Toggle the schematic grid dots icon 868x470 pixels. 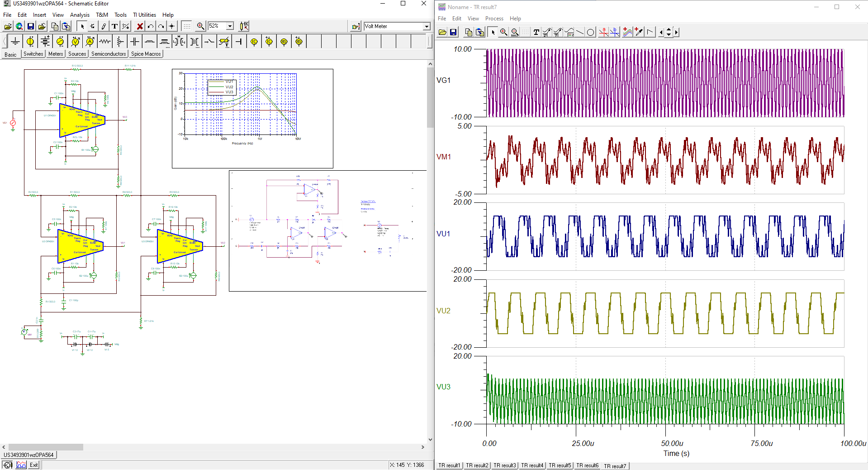[187, 26]
